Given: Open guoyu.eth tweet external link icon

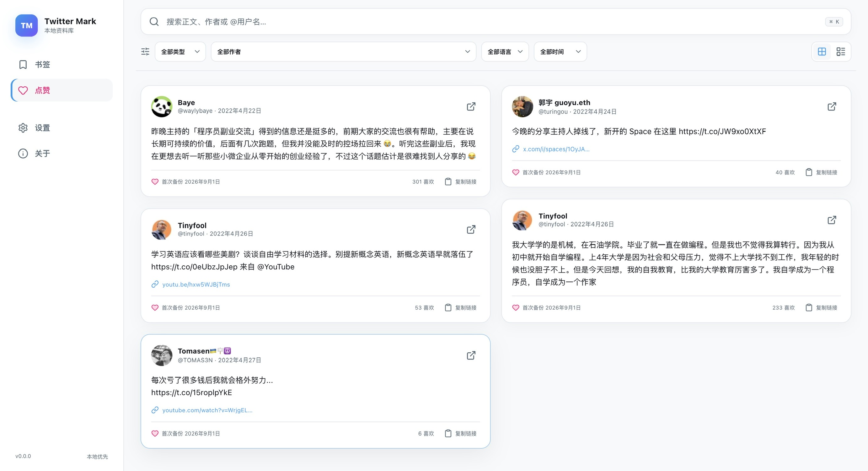Looking at the screenshot, I should tap(832, 106).
